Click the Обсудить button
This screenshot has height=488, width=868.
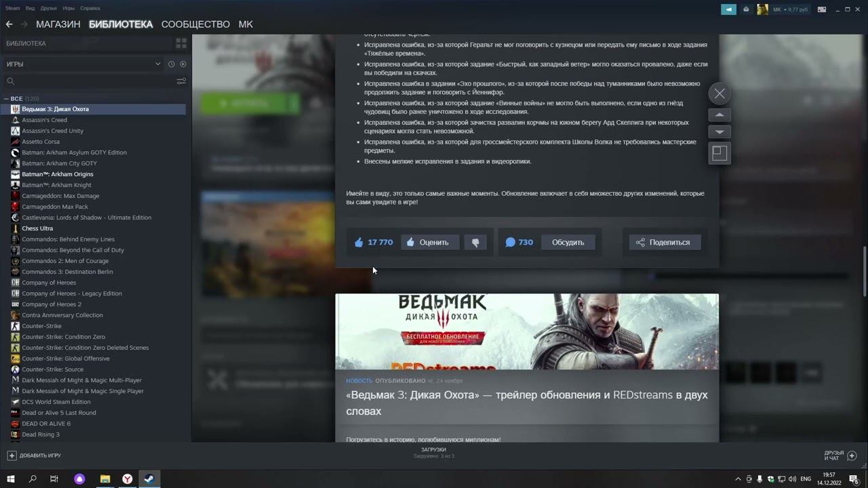tap(568, 242)
